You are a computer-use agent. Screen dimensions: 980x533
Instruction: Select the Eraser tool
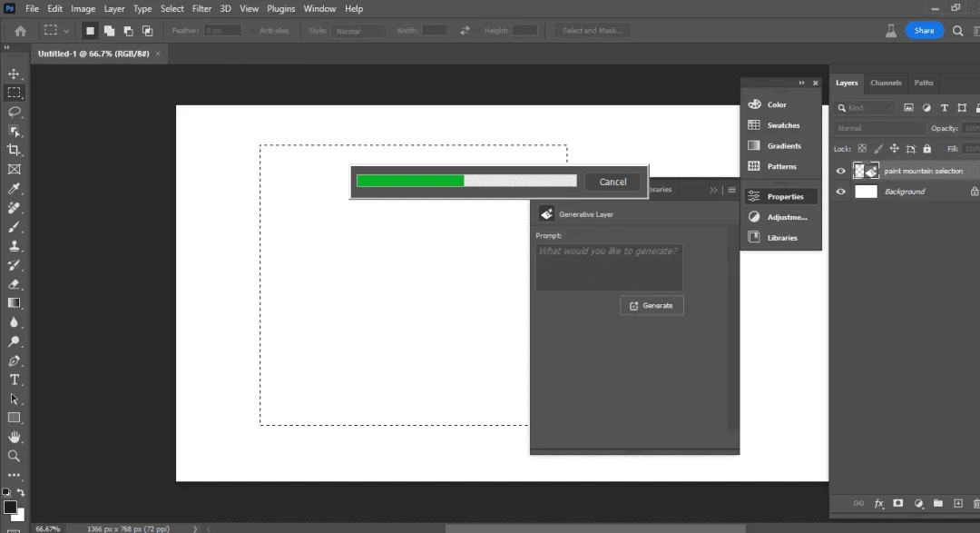(x=14, y=284)
